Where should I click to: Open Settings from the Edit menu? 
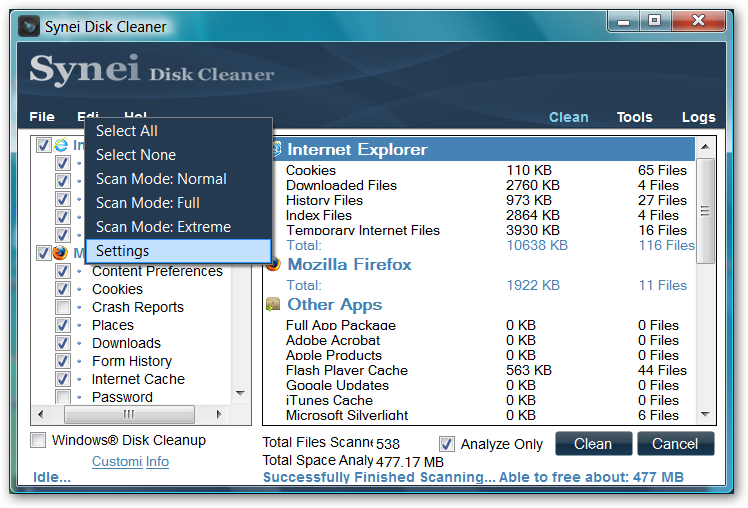point(178,251)
